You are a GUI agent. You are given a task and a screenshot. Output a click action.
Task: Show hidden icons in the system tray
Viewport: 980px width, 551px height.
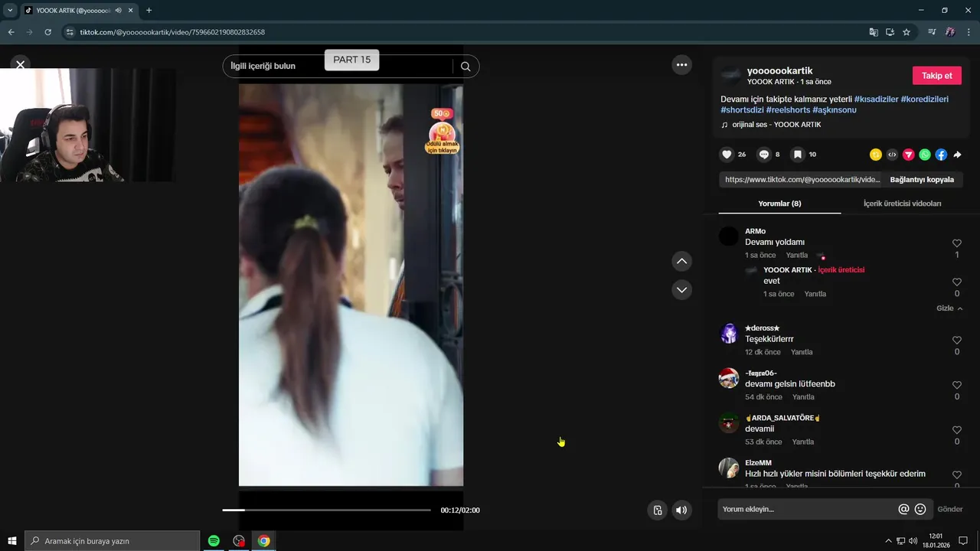click(888, 541)
